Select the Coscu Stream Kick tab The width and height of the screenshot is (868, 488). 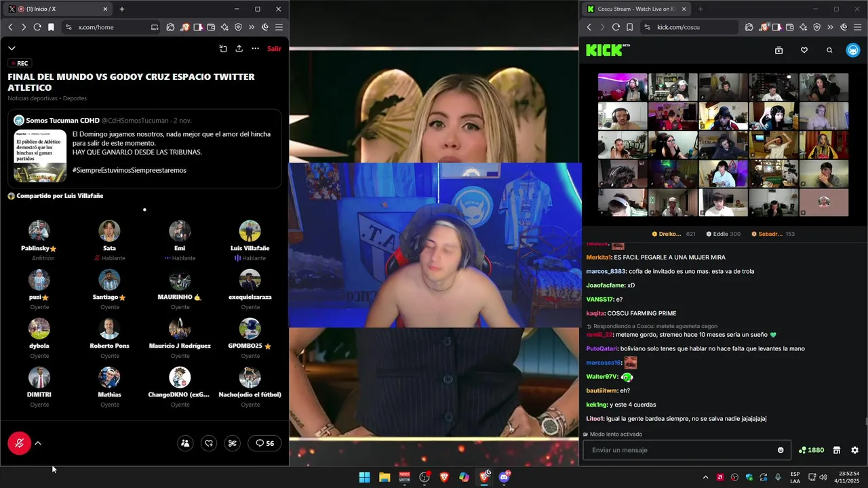tap(636, 9)
